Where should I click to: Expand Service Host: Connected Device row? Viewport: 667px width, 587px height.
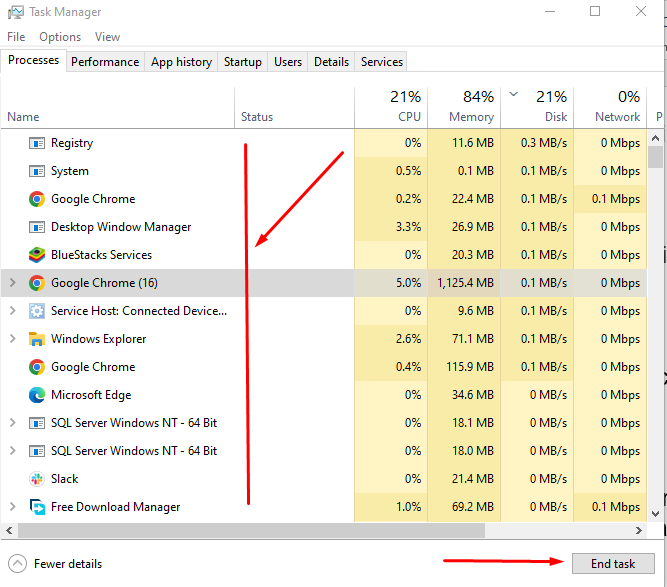12,311
